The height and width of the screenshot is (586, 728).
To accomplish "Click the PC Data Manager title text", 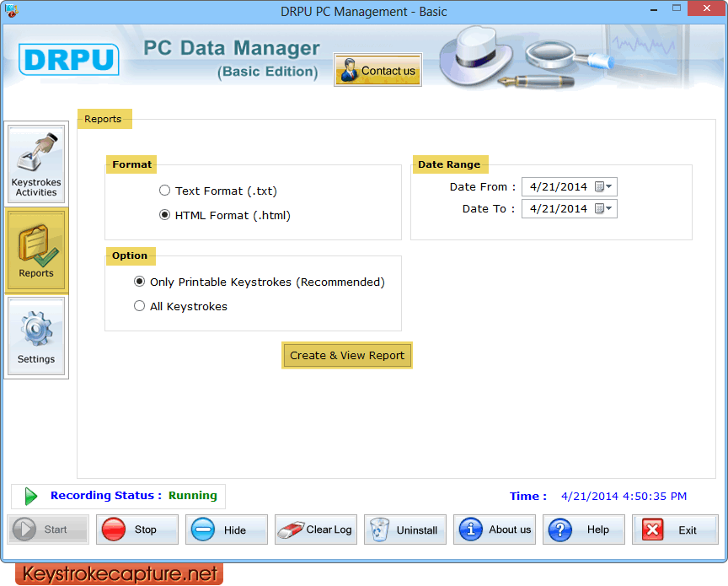I will pyautogui.click(x=231, y=48).
